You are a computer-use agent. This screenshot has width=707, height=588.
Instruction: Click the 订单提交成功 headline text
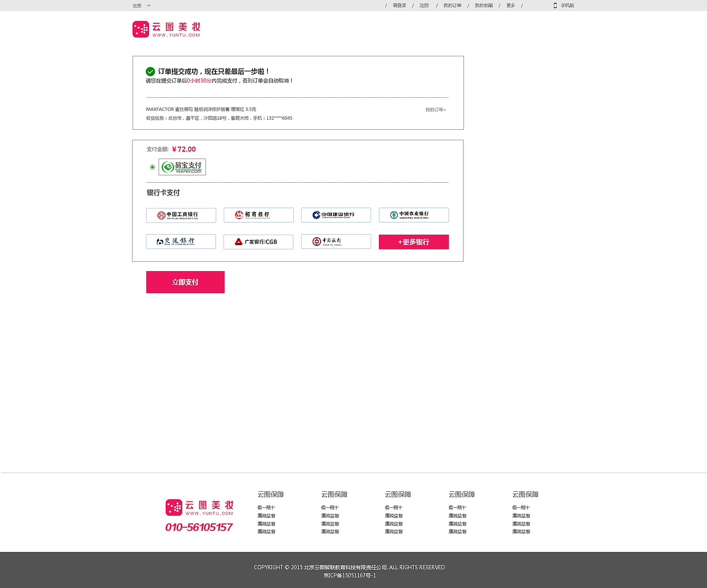click(214, 71)
